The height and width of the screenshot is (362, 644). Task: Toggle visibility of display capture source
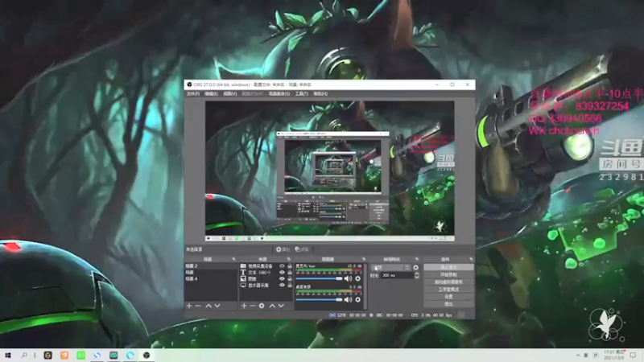point(283,285)
